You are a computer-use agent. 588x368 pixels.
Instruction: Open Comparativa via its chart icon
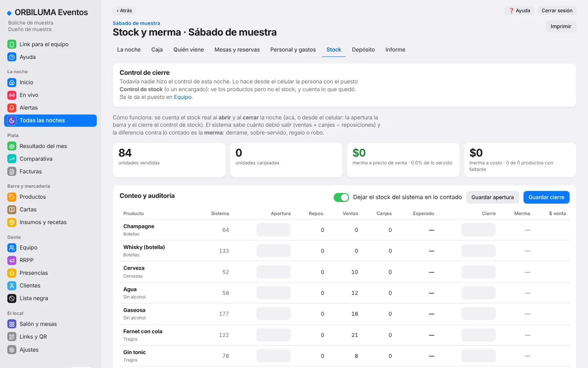[x=12, y=159]
